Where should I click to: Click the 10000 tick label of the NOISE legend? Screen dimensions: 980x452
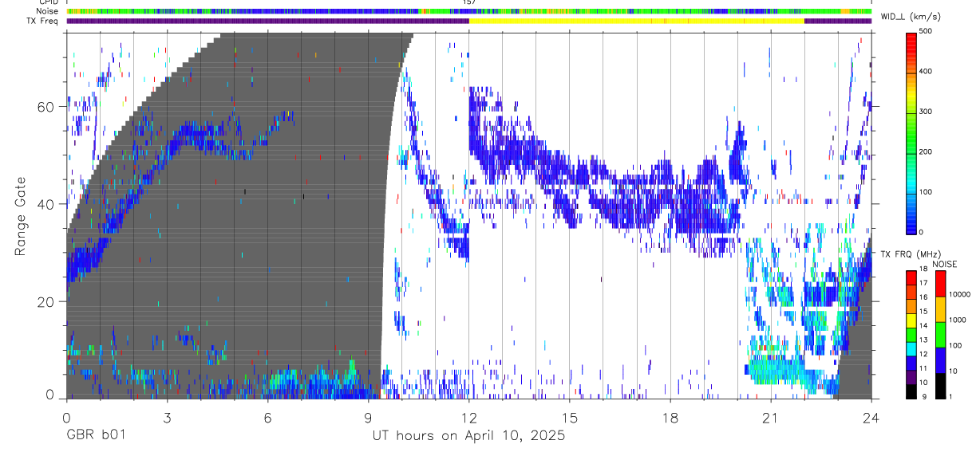pyautogui.click(x=958, y=294)
